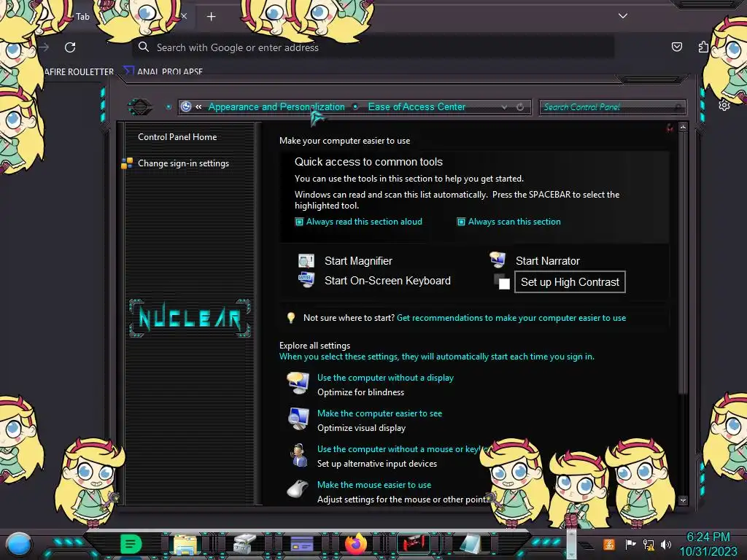The width and height of the screenshot is (747, 560).
Task: Open a new Firefox tab with plus
Action: tap(211, 17)
